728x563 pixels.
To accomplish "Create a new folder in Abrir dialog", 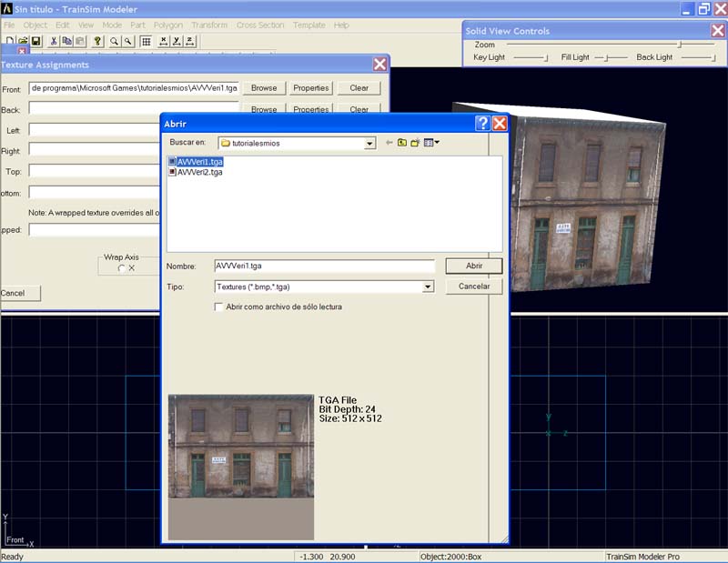I will [415, 143].
